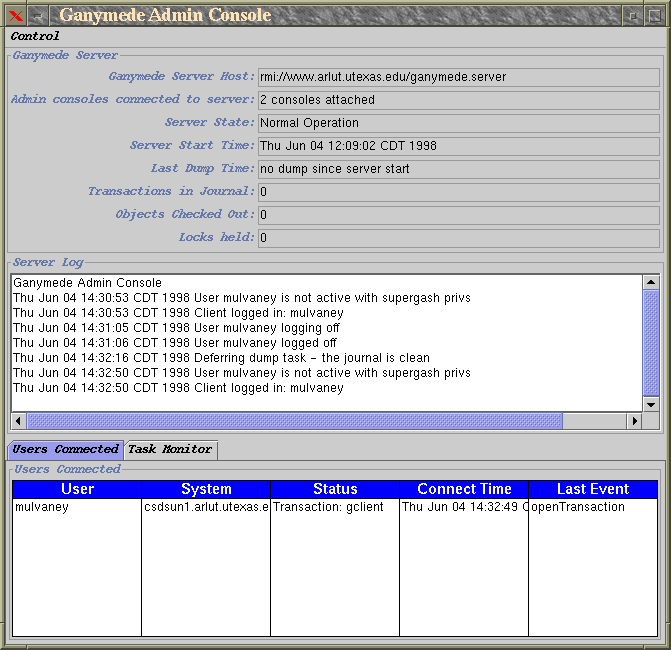
Task: Select the mulvaney user row
Action: click(x=77, y=507)
